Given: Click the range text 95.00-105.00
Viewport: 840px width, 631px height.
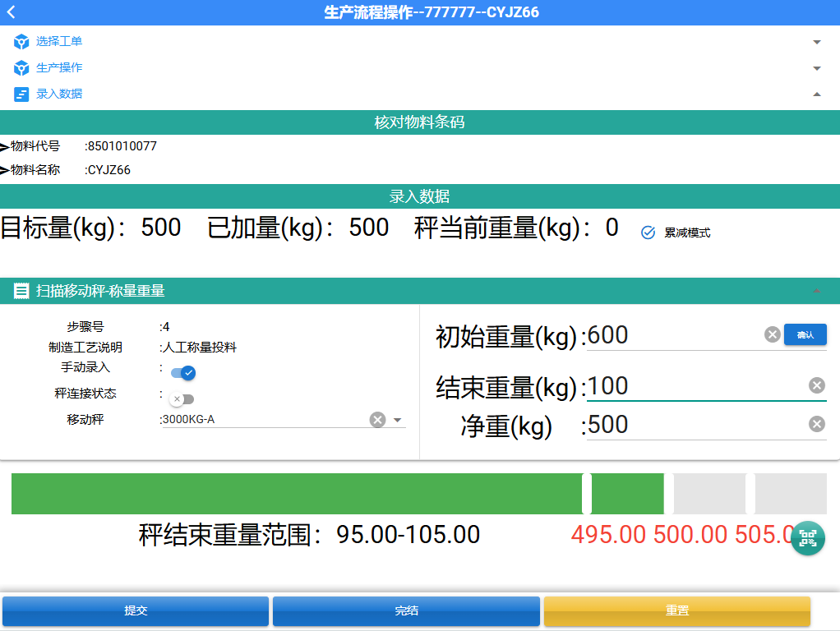Looking at the screenshot, I should (x=408, y=535).
